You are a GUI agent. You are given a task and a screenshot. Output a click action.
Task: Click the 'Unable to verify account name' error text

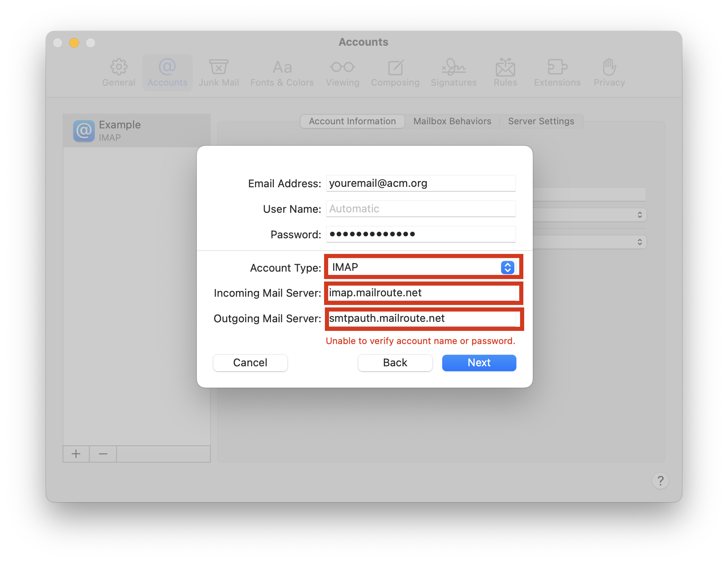tap(420, 341)
